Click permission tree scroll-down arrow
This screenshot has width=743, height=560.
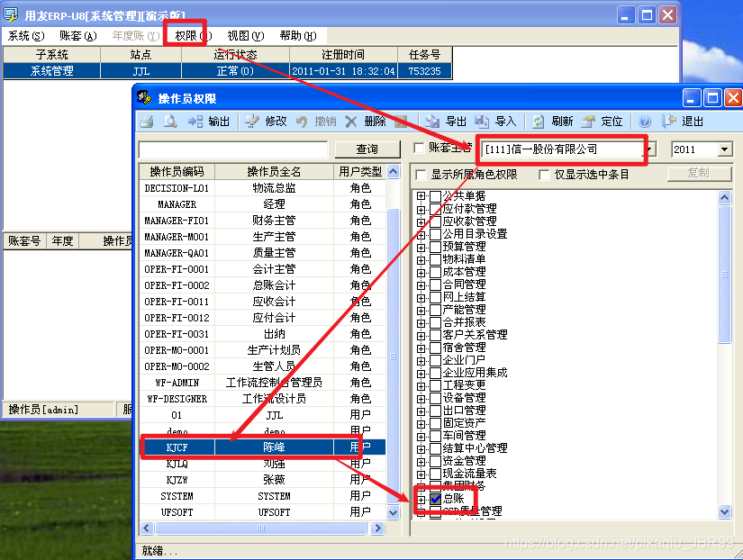click(x=724, y=511)
